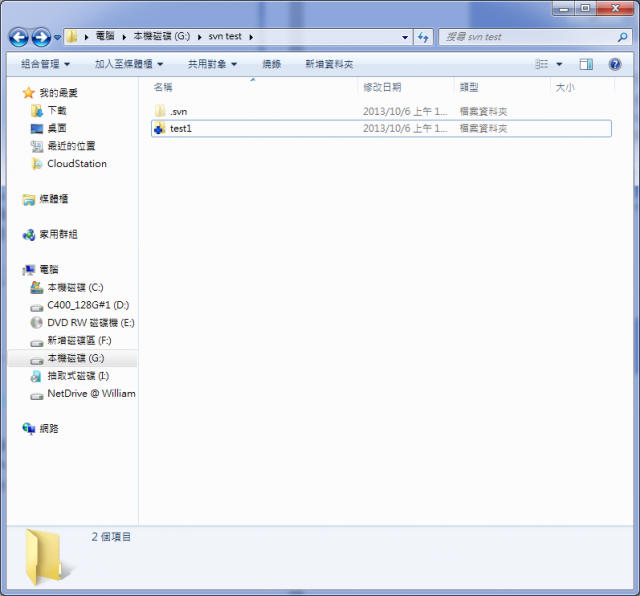
Task: Open 我的最愛 in navigation pane
Action: point(58,93)
